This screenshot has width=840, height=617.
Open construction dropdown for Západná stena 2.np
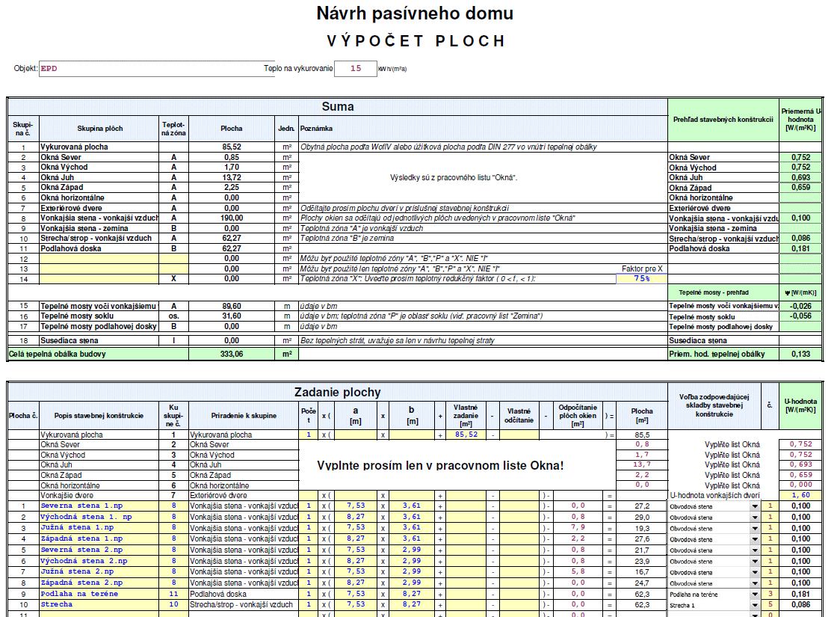(755, 583)
